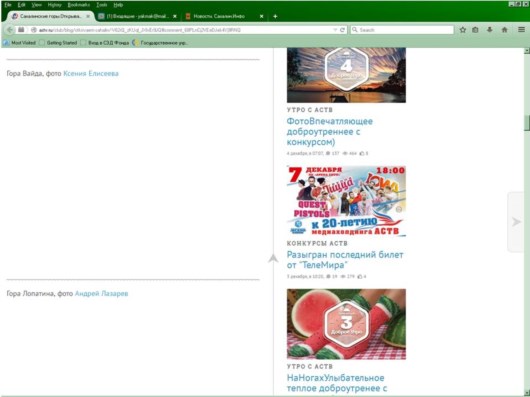530x397 pixels.
Task: Open photographer link Ксения Елисеева
Action: pos(91,73)
